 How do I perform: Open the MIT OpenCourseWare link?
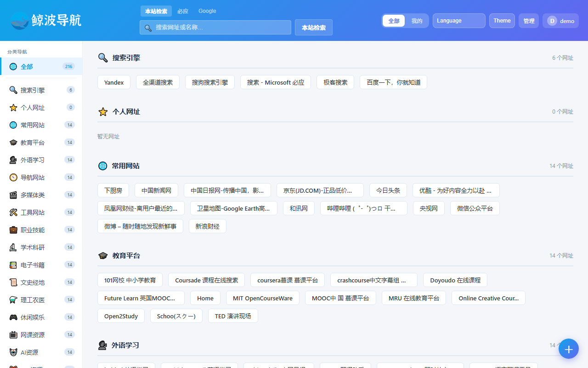[x=263, y=298]
